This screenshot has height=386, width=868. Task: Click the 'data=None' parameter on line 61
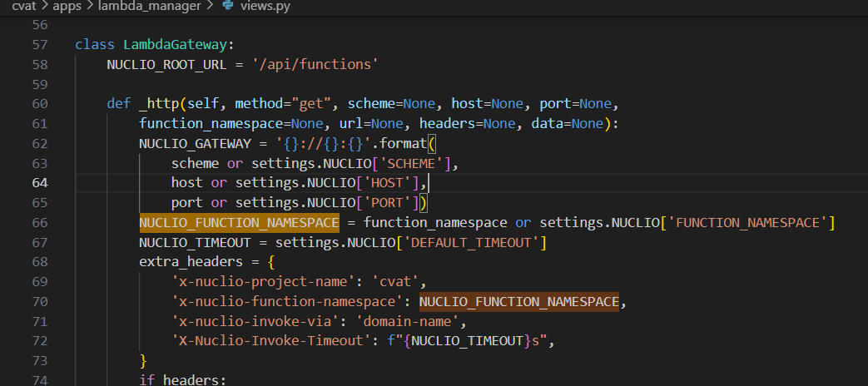click(x=567, y=124)
